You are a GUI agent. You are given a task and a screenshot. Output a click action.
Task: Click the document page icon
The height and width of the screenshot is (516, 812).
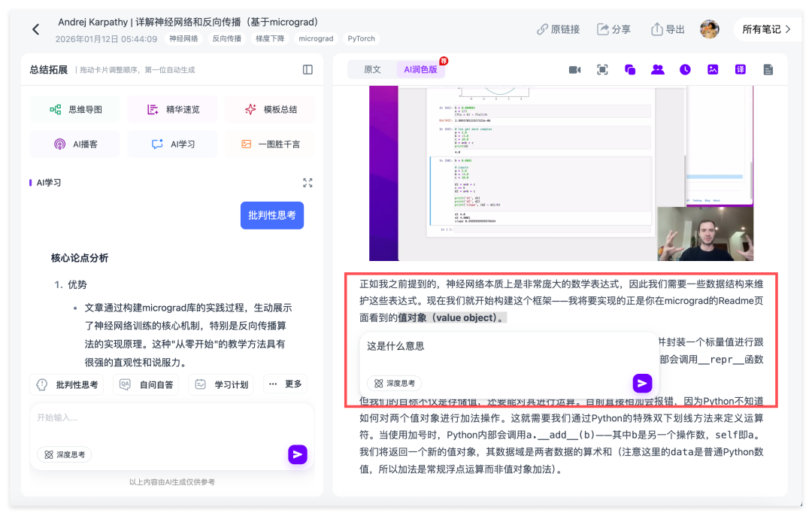click(x=768, y=69)
